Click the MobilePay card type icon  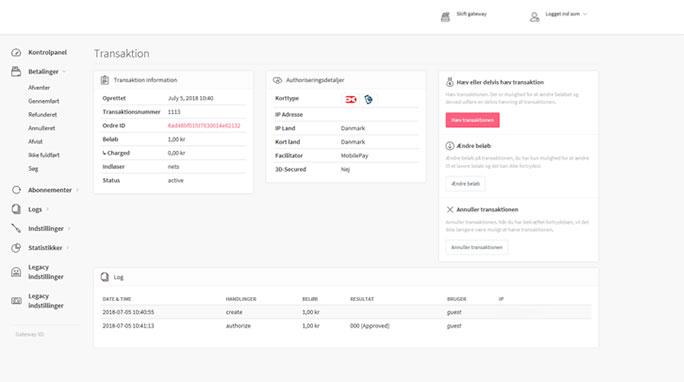click(x=369, y=99)
